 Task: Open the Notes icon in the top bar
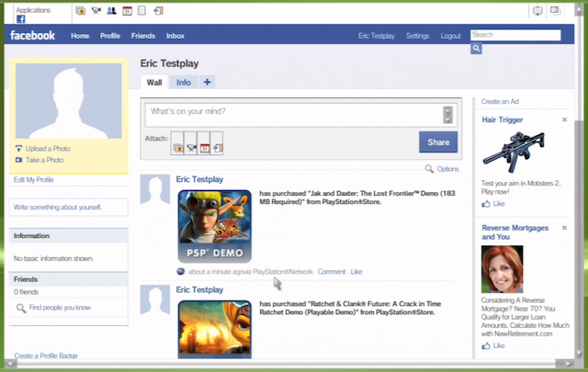[x=141, y=11]
